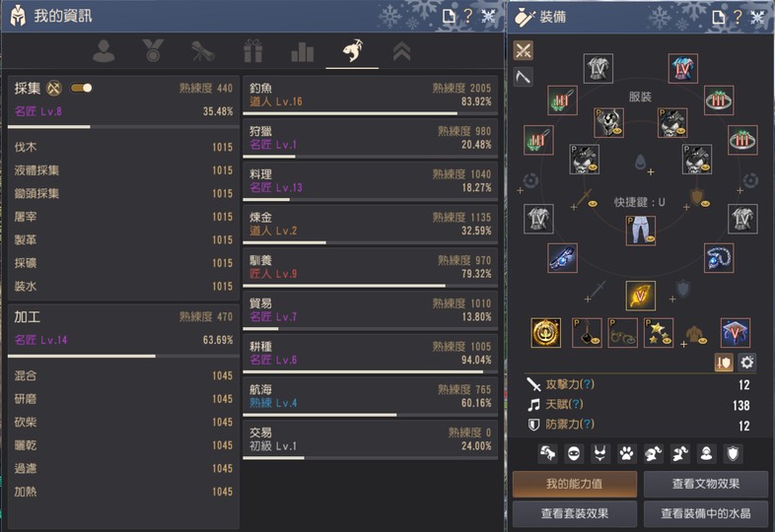Click the 我的能力值 button
Screen dimensions: 775x532
pyautogui.click(x=574, y=484)
